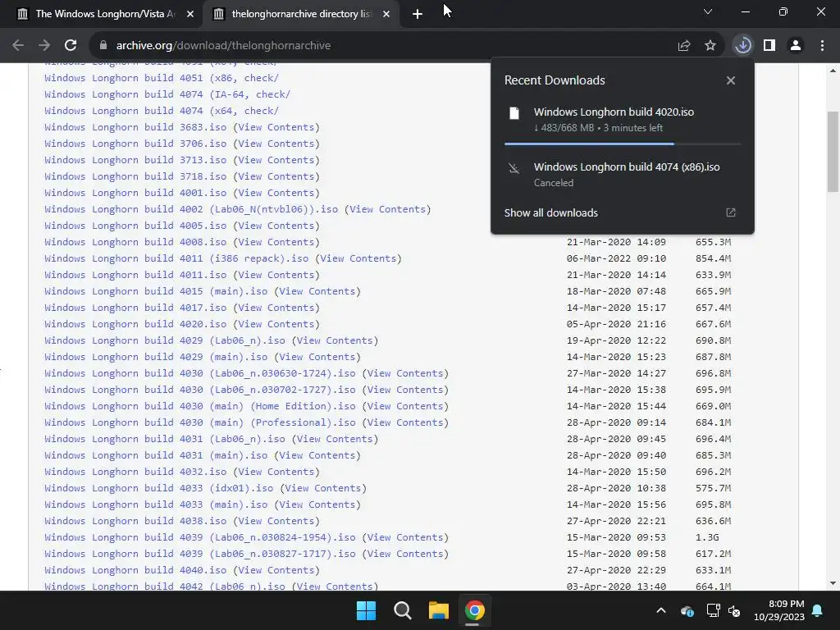Open Windows taskbar Search
This screenshot has width=840, height=630.
(402, 610)
